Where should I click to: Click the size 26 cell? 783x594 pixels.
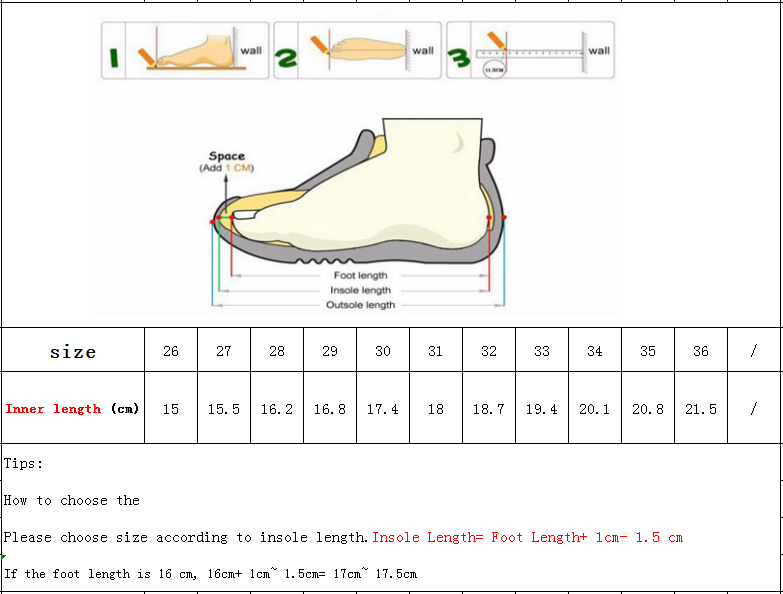171,351
